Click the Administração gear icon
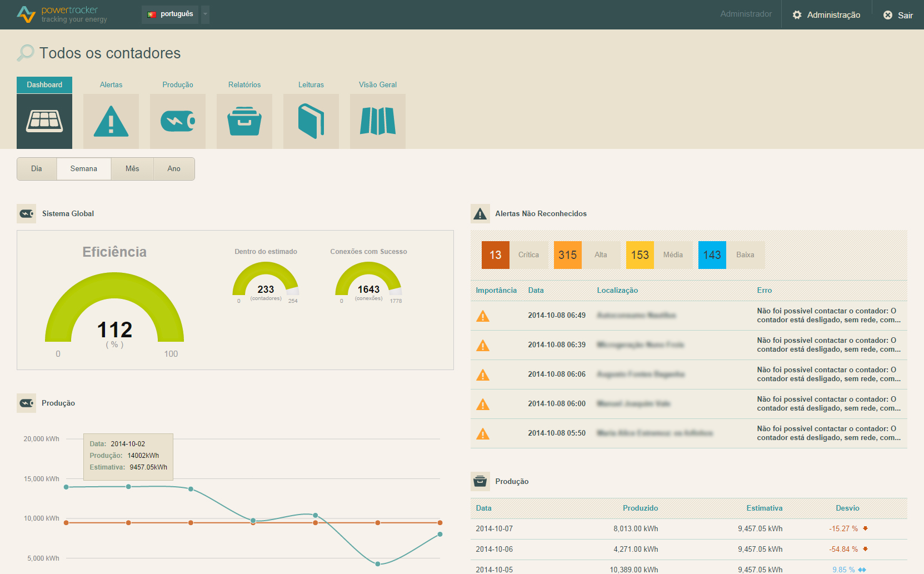Image resolution: width=924 pixels, height=574 pixels. point(797,15)
